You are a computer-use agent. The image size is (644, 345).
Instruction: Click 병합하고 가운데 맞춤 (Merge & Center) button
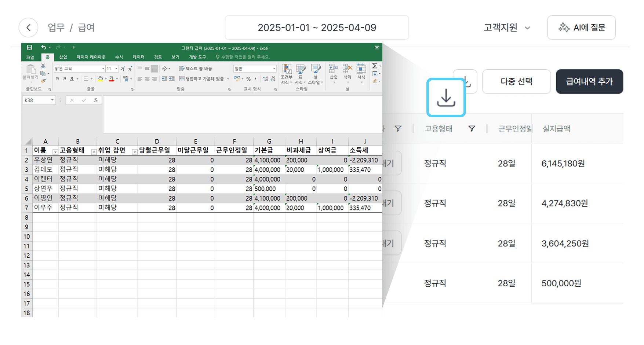[201, 79]
